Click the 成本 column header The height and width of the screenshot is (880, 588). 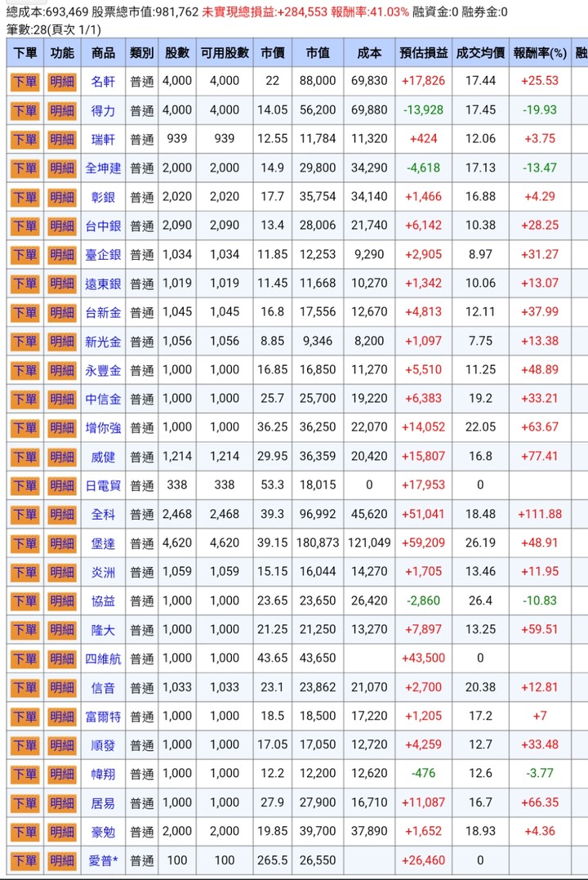[369, 53]
